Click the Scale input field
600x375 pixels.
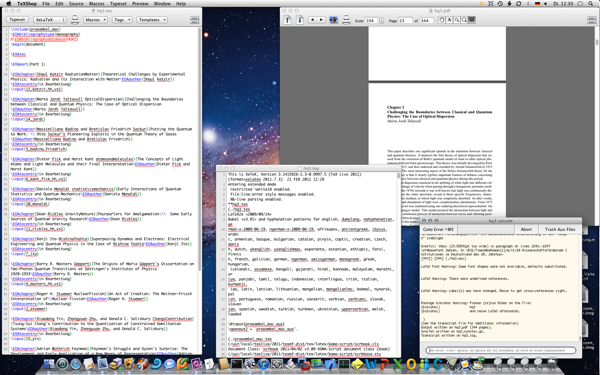pos(371,20)
